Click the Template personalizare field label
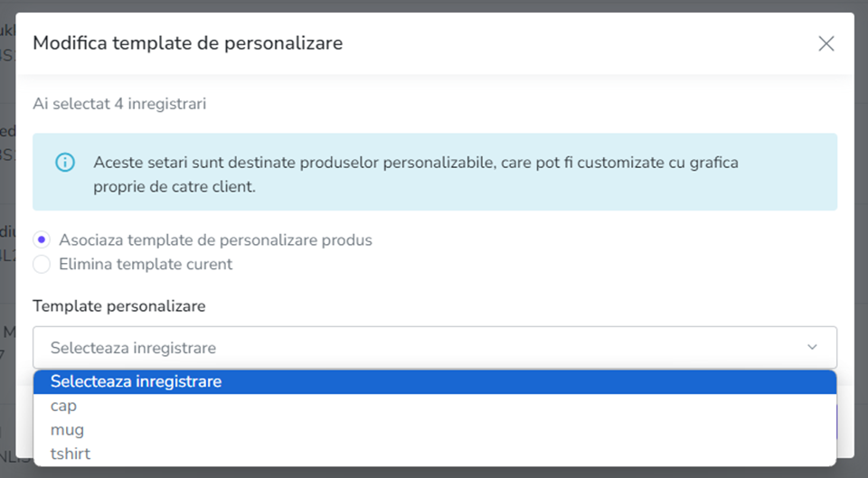868x478 pixels. 119,306
